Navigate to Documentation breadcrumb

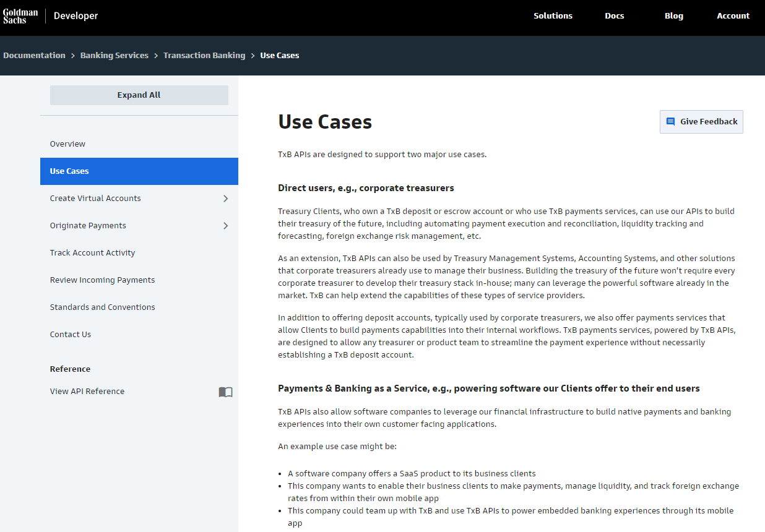[x=34, y=56]
